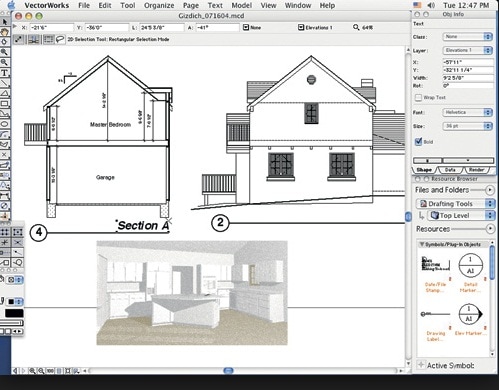This screenshot has width=499, height=390.
Task: Select the Triangle/polygon tool
Action: (4, 93)
